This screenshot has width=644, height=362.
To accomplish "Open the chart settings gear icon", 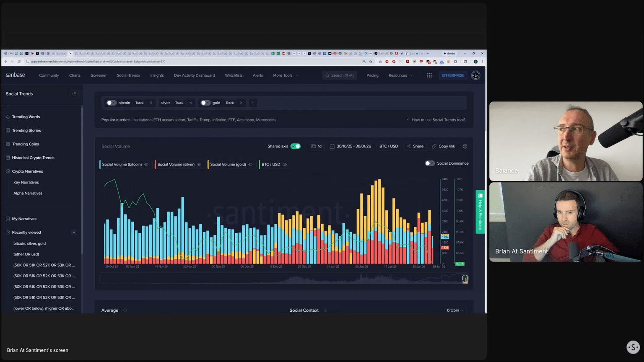I will click(x=465, y=146).
